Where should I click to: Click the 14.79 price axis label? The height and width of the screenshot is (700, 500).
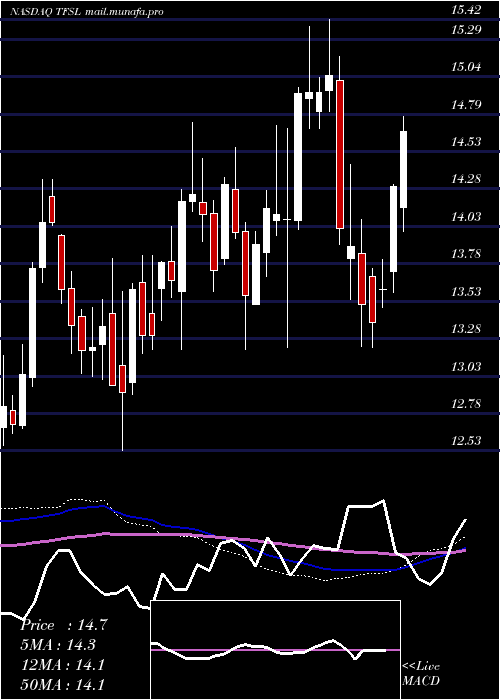[x=466, y=105]
